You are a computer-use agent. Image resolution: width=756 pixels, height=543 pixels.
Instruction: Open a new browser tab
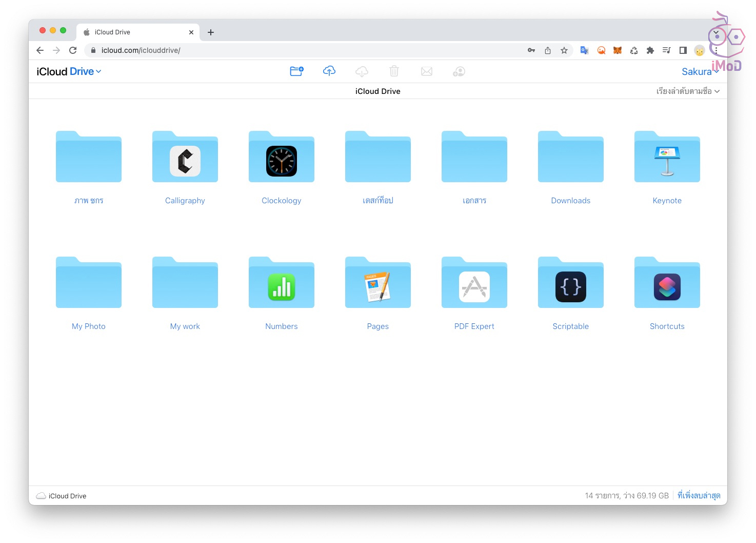click(x=211, y=32)
